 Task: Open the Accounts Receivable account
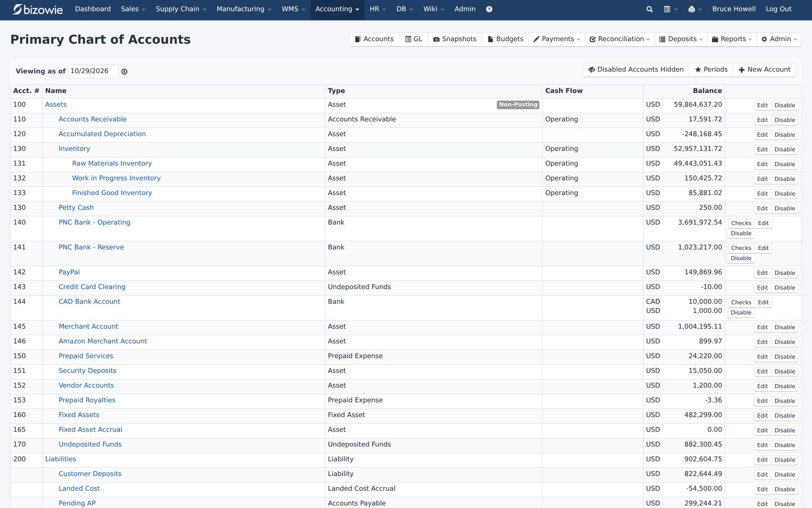[x=92, y=119]
